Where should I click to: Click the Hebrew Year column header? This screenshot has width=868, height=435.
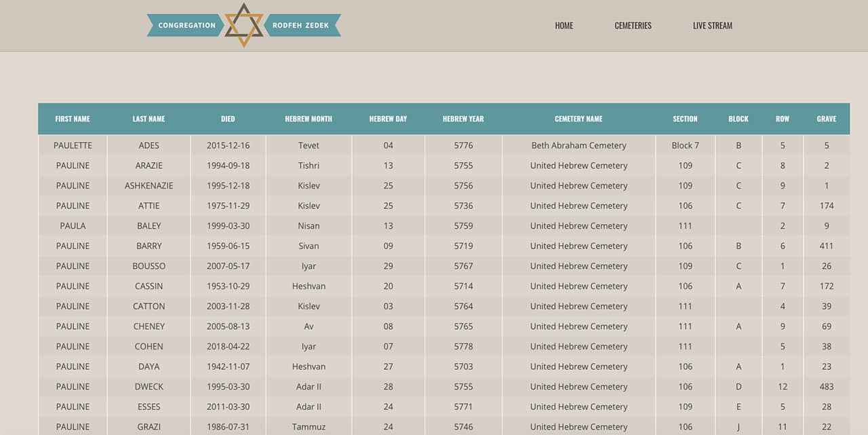point(463,119)
